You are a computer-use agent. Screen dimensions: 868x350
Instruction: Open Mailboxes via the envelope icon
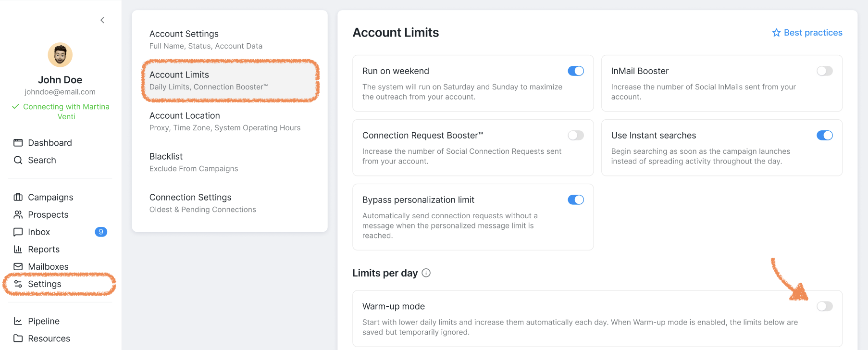click(18, 266)
